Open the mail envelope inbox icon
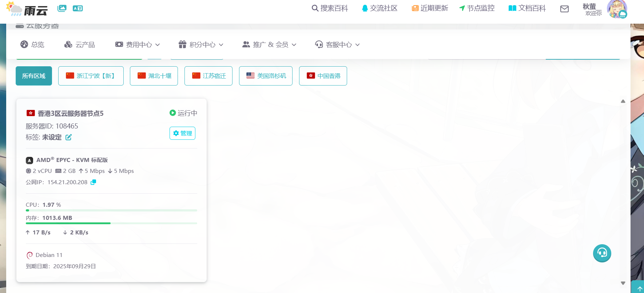Image resolution: width=644 pixels, height=293 pixels. (564, 9)
